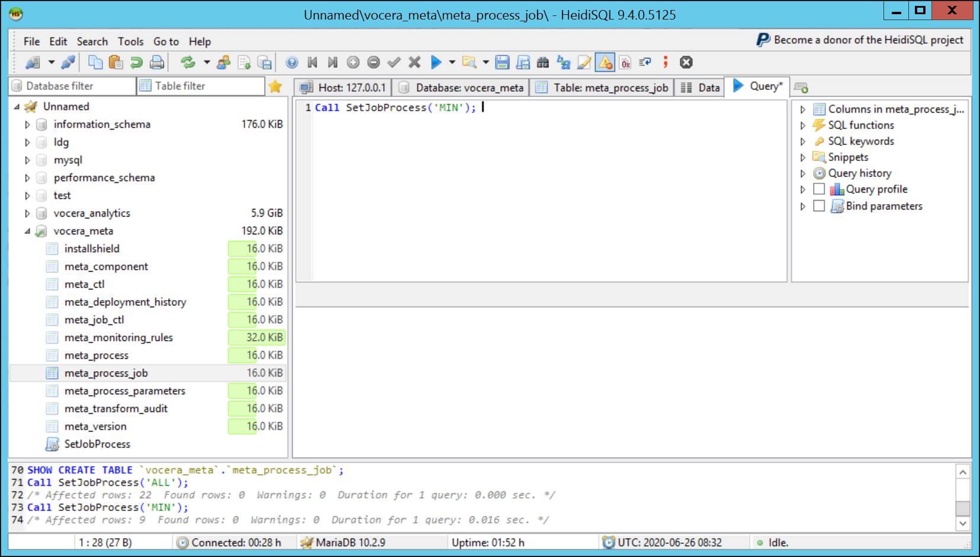
Task: Copy the selected text via toolbar
Action: coord(95,62)
